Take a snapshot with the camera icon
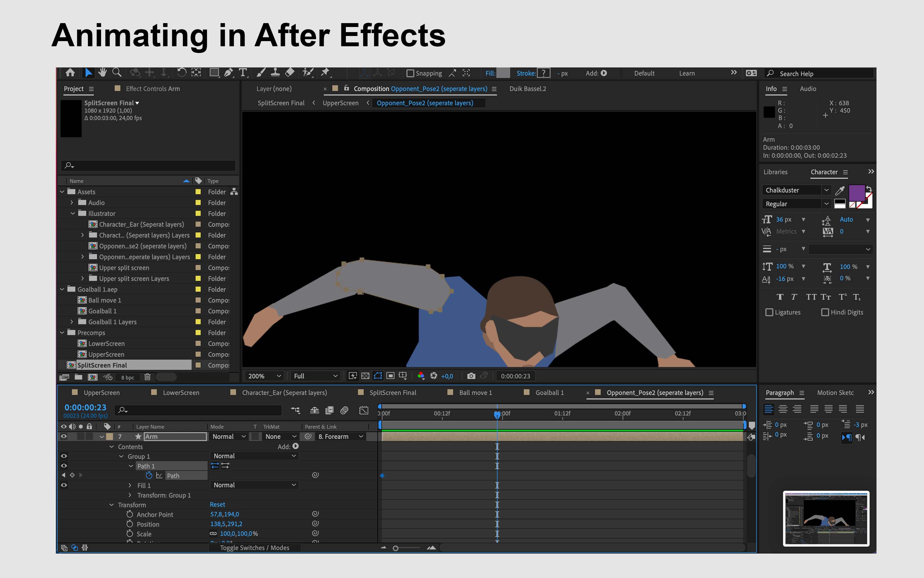The image size is (924, 578). (x=471, y=376)
